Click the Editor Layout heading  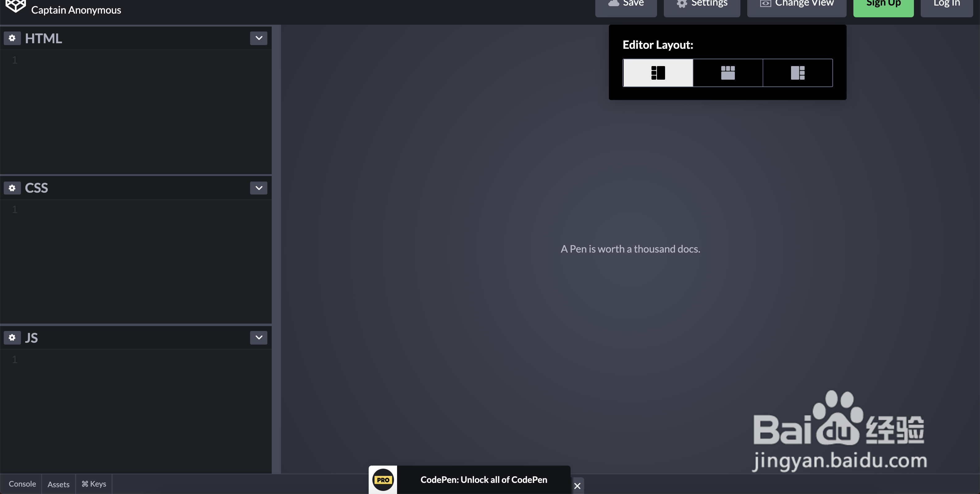coord(658,45)
